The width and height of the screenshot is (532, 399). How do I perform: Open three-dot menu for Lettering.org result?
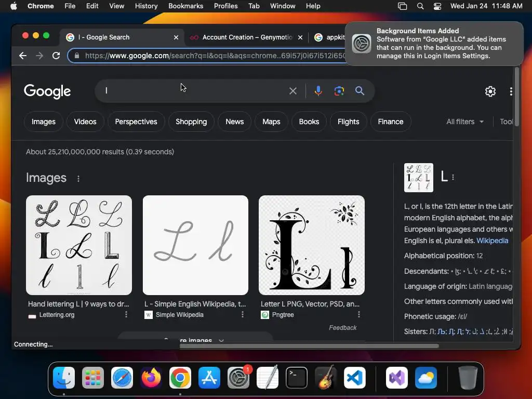[126, 314]
